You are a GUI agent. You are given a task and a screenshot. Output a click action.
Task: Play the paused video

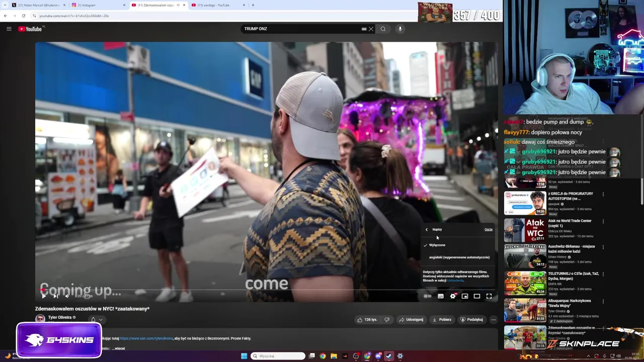pos(43,296)
